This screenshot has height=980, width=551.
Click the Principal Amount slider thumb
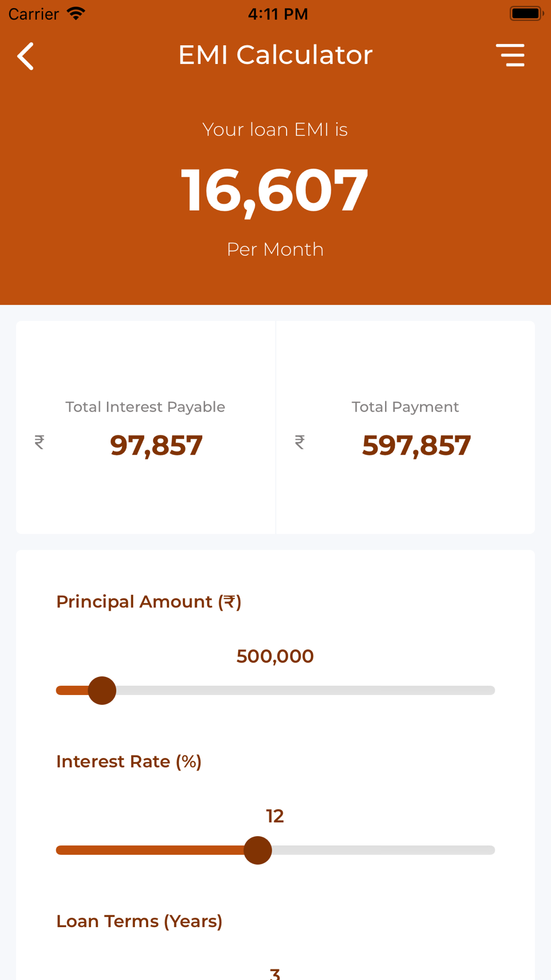coord(102,690)
